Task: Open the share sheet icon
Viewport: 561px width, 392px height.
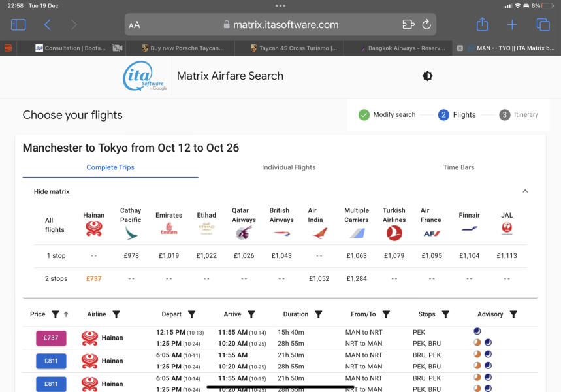Action: coord(482,24)
